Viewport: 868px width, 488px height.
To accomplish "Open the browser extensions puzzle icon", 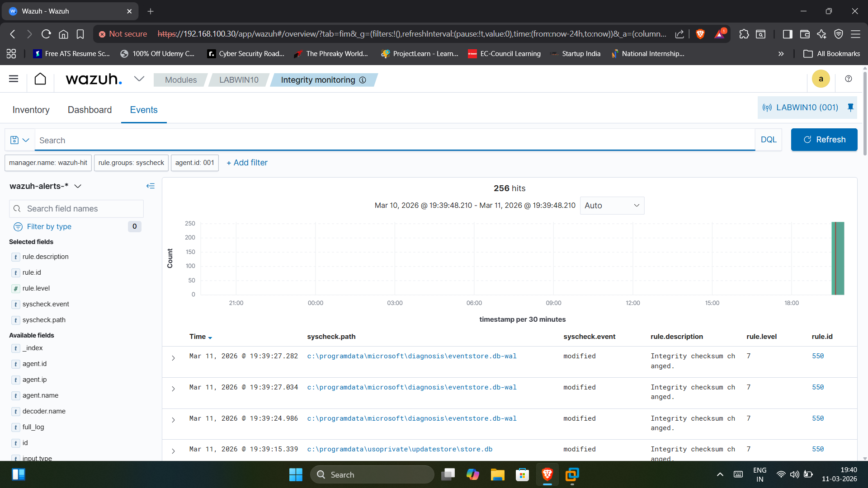I will click(744, 34).
